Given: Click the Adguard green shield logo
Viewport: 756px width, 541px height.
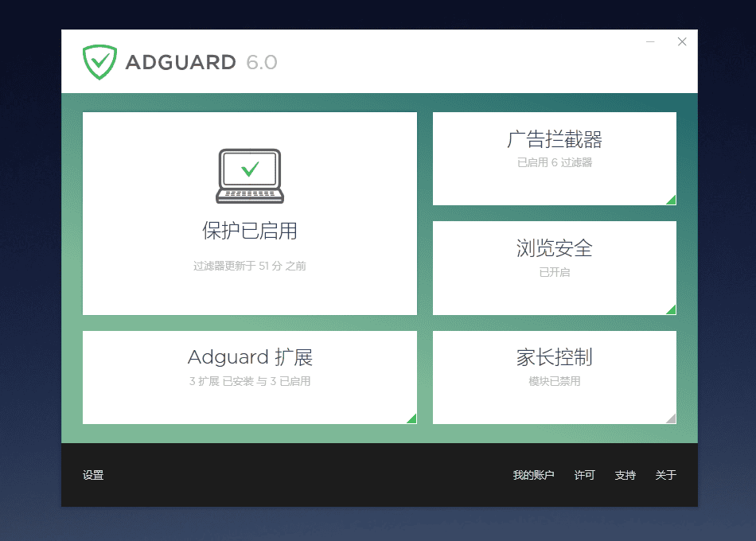Looking at the screenshot, I should pos(99,62).
